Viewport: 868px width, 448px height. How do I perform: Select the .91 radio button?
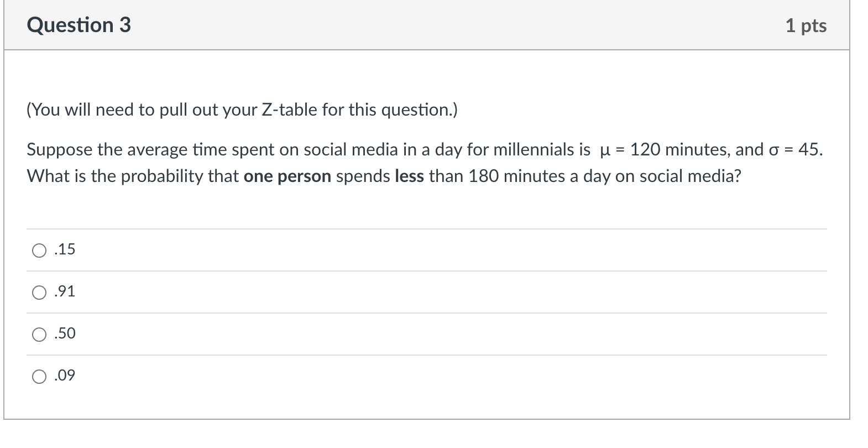tap(39, 292)
